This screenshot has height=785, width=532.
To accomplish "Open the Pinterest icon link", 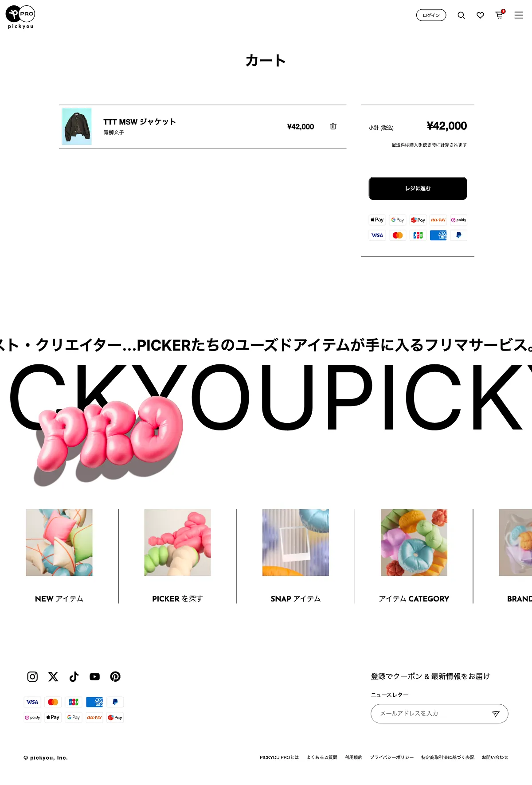I will (115, 676).
